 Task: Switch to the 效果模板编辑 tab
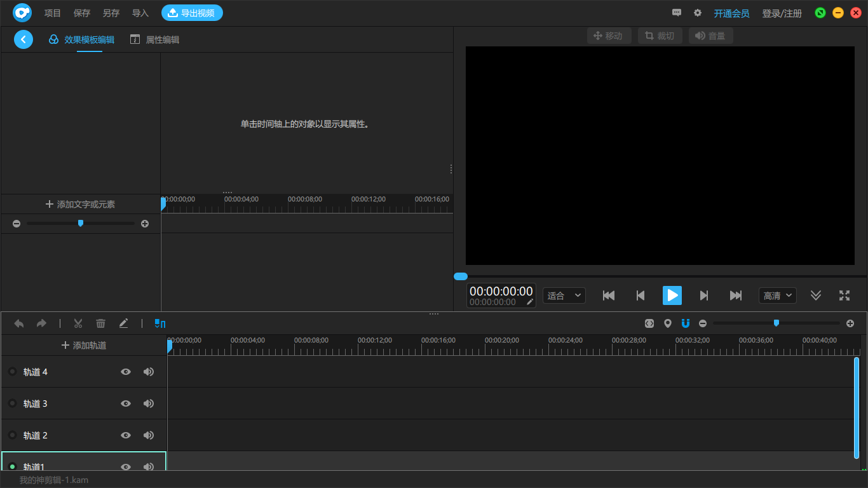coord(82,39)
